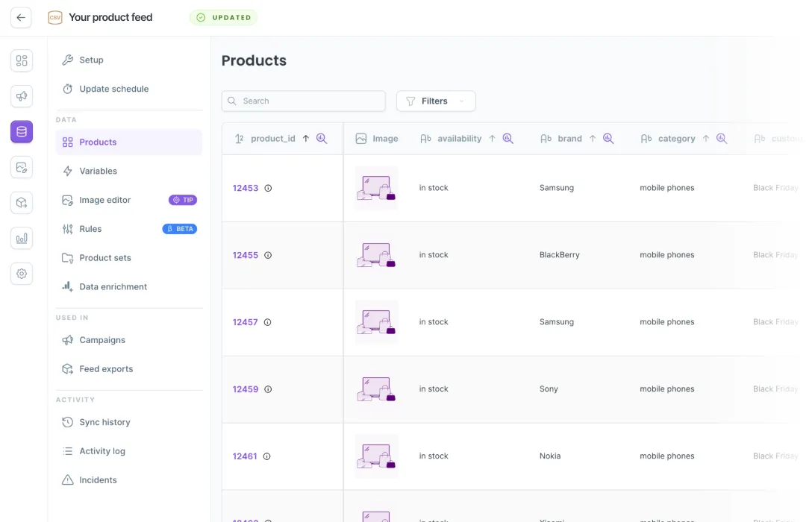Open the megaphone campaigns icon in left rail

coord(22,96)
